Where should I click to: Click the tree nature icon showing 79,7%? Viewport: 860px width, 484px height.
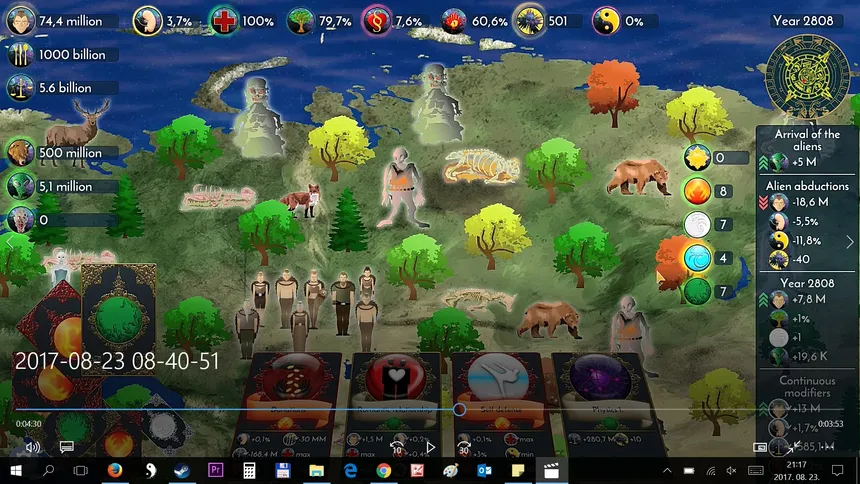(300, 21)
